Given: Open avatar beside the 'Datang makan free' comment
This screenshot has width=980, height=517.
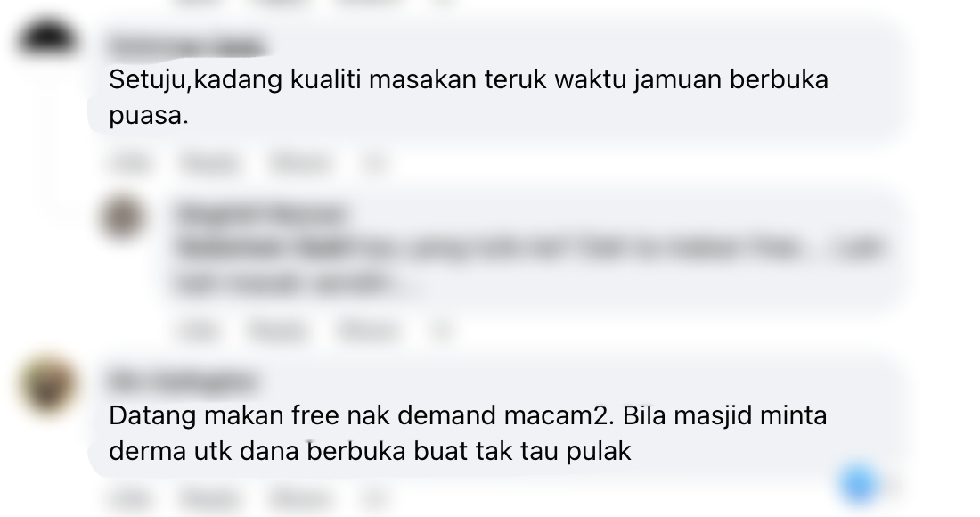Looking at the screenshot, I should tap(48, 384).
